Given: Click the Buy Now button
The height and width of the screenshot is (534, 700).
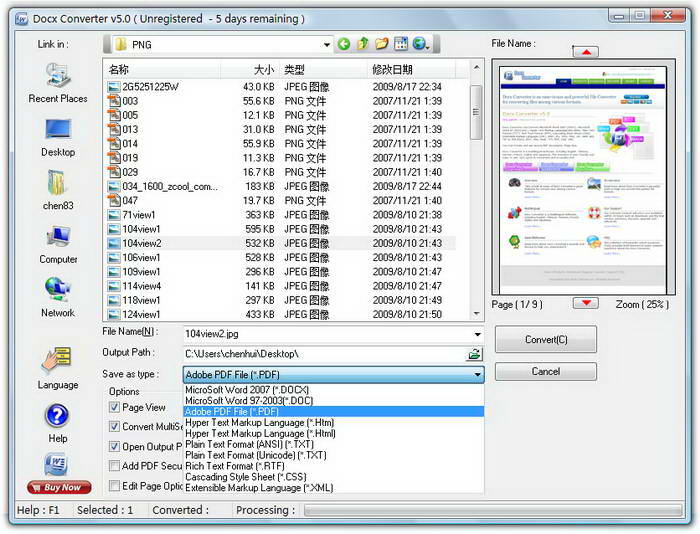Looking at the screenshot, I should pyautogui.click(x=59, y=488).
